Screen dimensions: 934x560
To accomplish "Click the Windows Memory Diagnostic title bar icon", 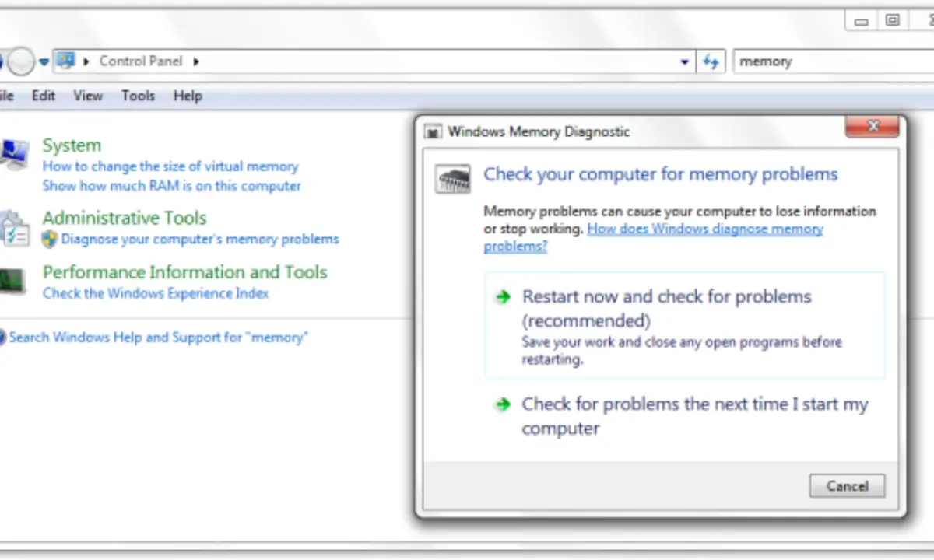I will tap(433, 132).
